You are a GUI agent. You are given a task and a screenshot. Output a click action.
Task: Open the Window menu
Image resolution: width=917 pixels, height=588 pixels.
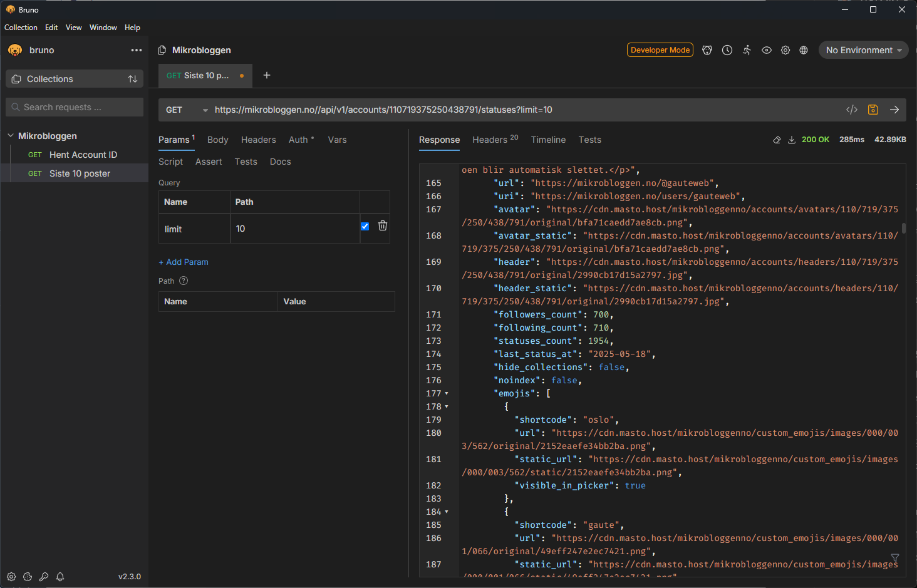(103, 28)
